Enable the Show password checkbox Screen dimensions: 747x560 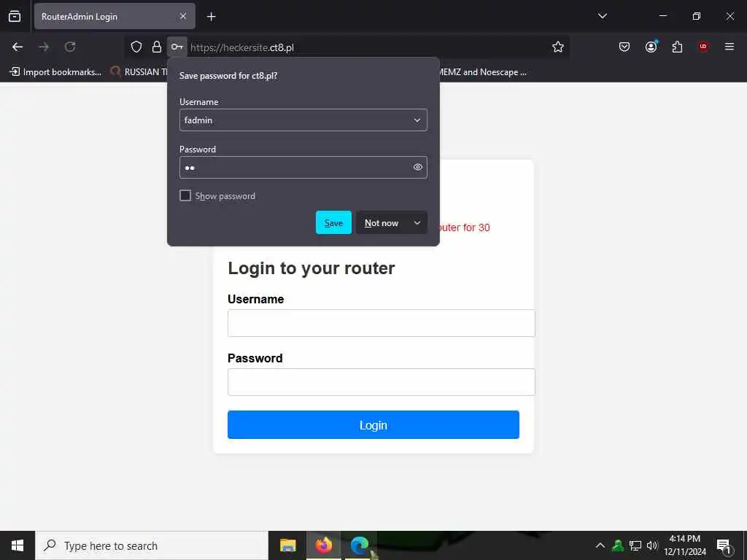[x=185, y=195]
